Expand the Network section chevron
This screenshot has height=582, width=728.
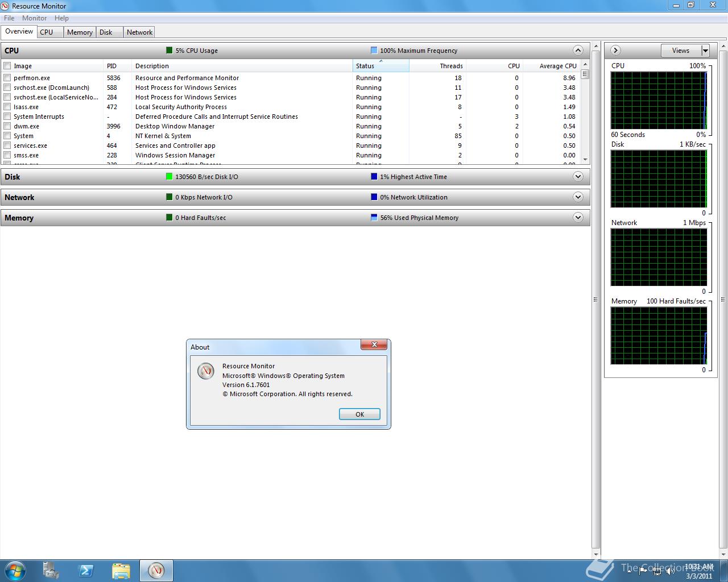tap(578, 197)
